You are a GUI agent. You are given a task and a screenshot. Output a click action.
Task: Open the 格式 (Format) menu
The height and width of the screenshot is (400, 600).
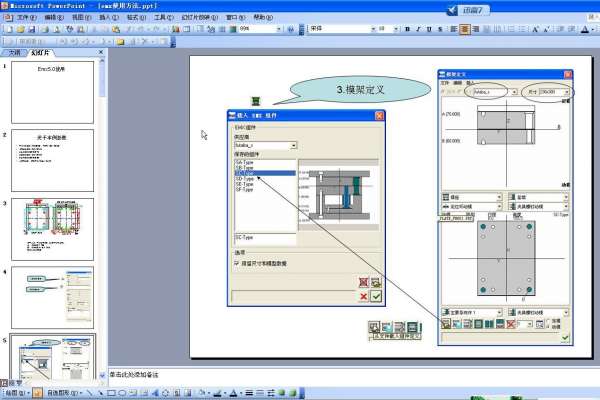(x=136, y=18)
